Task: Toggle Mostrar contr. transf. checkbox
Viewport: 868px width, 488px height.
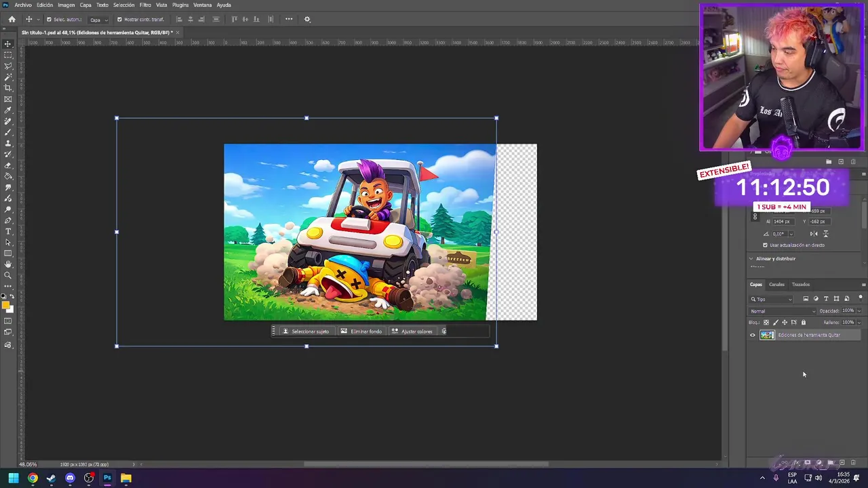Action: (119, 20)
